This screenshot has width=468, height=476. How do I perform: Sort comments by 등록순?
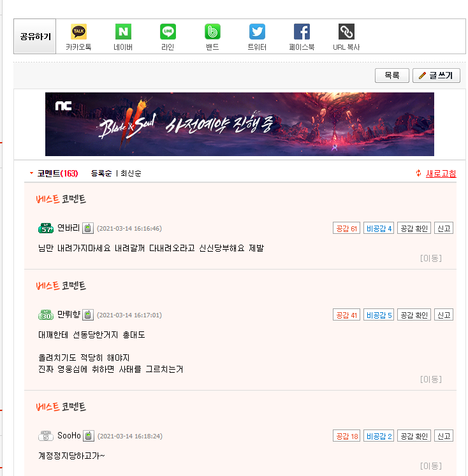click(101, 173)
